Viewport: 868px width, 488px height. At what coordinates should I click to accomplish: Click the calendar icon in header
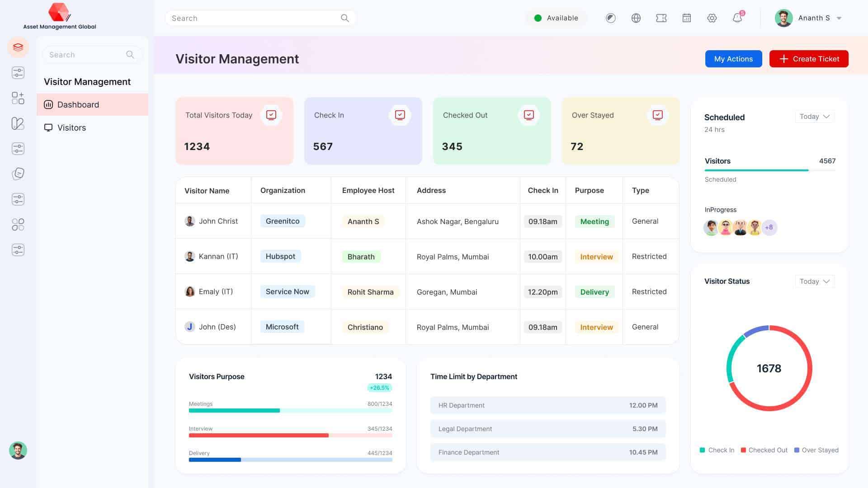[686, 18]
